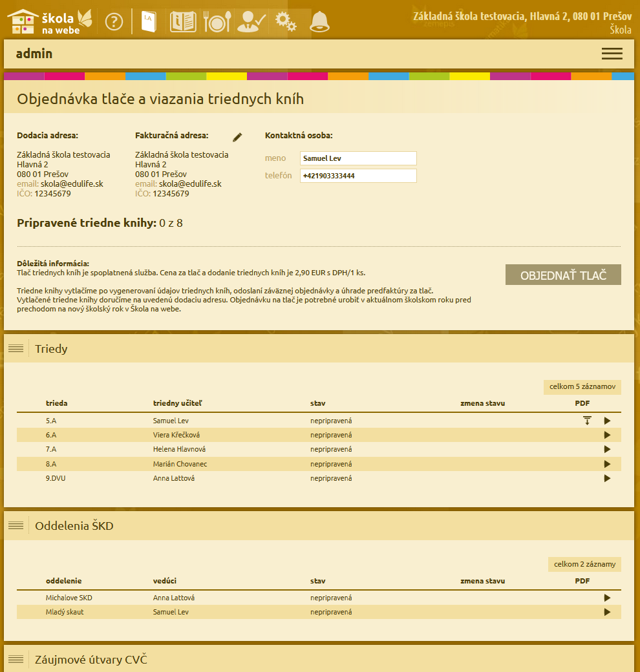The width and height of the screenshot is (640, 672).
Task: Generate book for Mladý skaut play arrow
Action: click(x=607, y=612)
